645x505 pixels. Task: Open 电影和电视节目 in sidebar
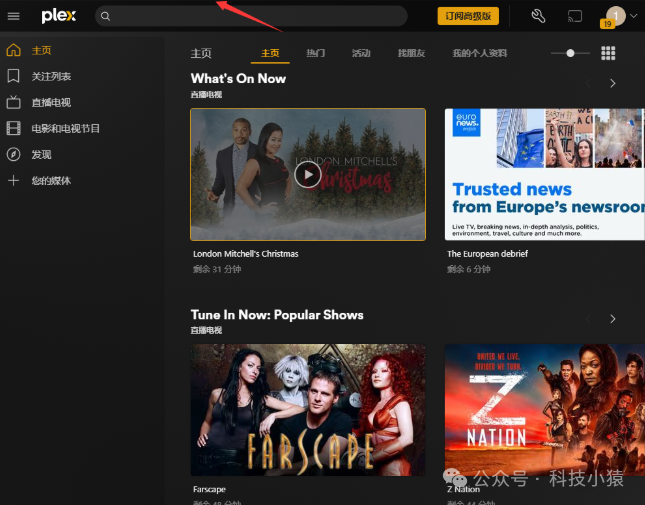66,128
